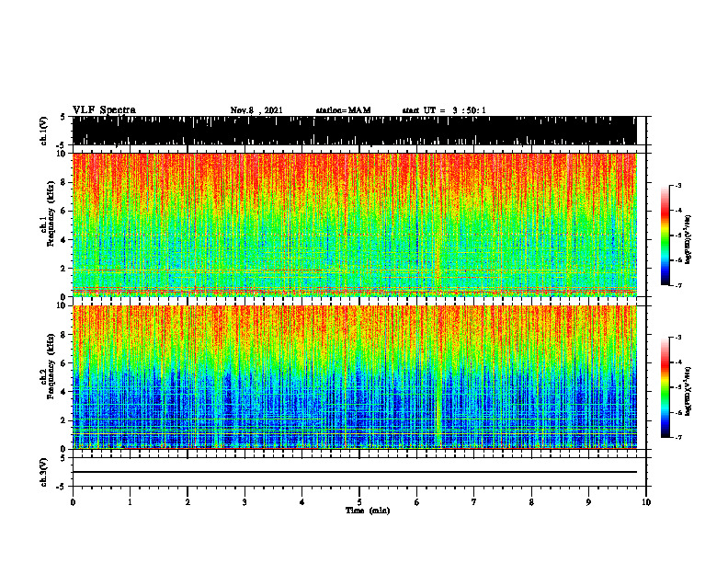Click the "ch.1(V)" waveform axis label
Image resolution: width=728 pixels, height=563 pixels.
[44, 131]
